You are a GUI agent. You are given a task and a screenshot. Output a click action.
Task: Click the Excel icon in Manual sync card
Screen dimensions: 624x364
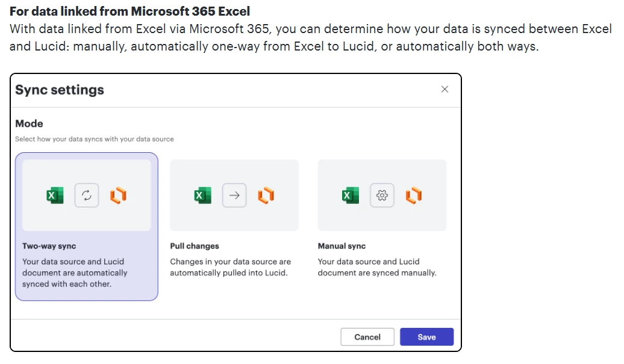pos(350,195)
